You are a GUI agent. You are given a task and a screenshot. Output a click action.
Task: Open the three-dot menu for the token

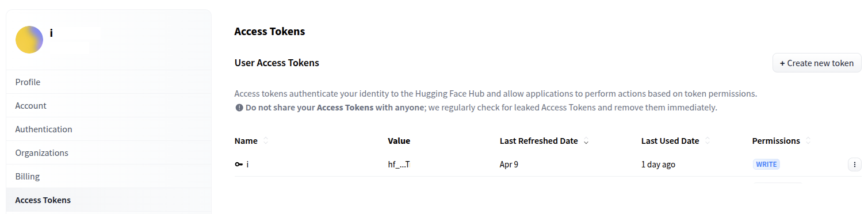coord(854,165)
